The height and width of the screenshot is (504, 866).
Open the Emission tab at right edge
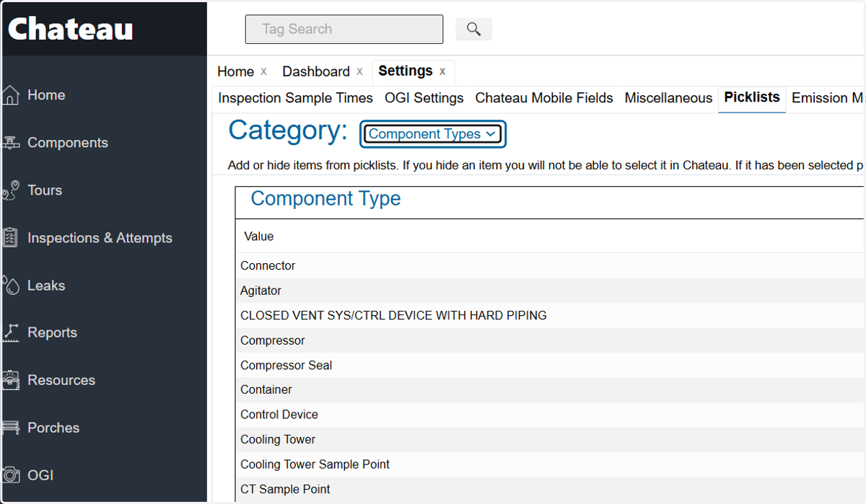[x=828, y=98]
